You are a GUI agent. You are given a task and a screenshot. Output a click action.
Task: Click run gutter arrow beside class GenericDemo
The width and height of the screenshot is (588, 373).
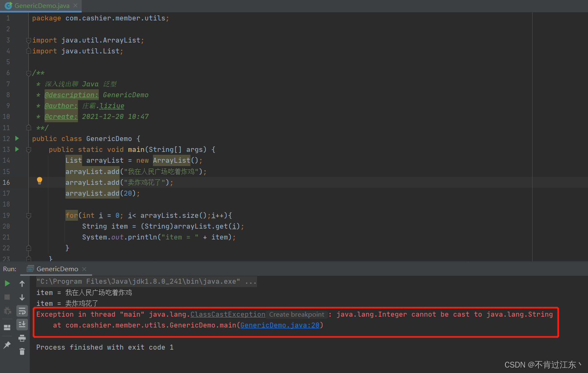(x=17, y=138)
